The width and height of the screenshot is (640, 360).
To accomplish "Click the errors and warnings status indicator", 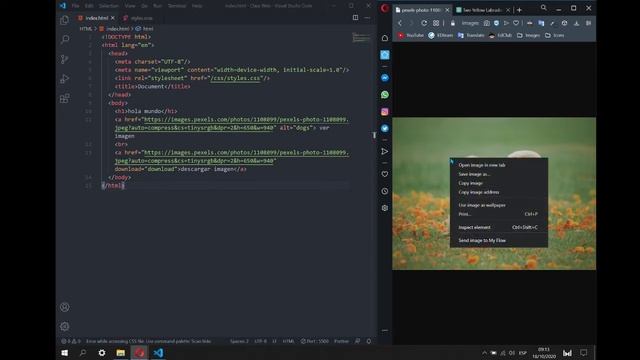I will point(71,341).
